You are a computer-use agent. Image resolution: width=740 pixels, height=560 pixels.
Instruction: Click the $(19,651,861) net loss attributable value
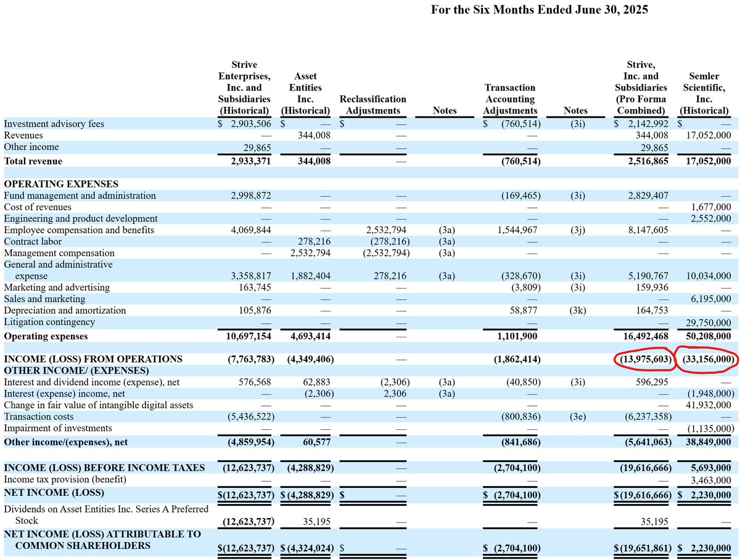point(641,548)
